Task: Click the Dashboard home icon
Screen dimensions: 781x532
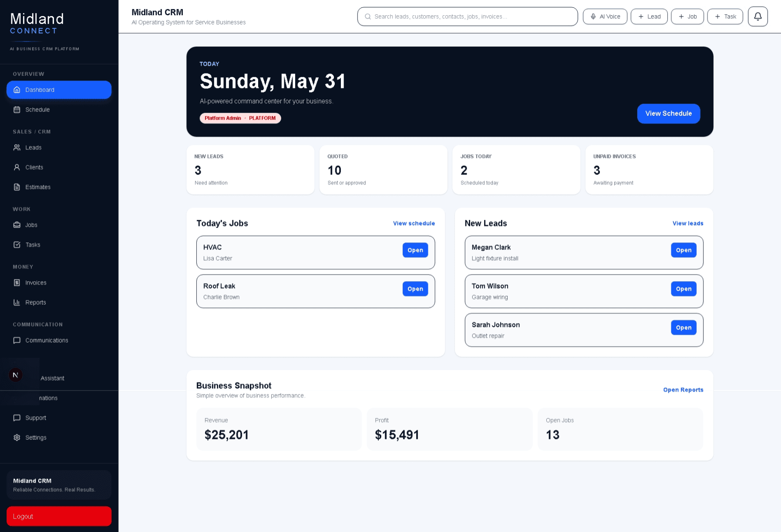Action: tap(17, 90)
